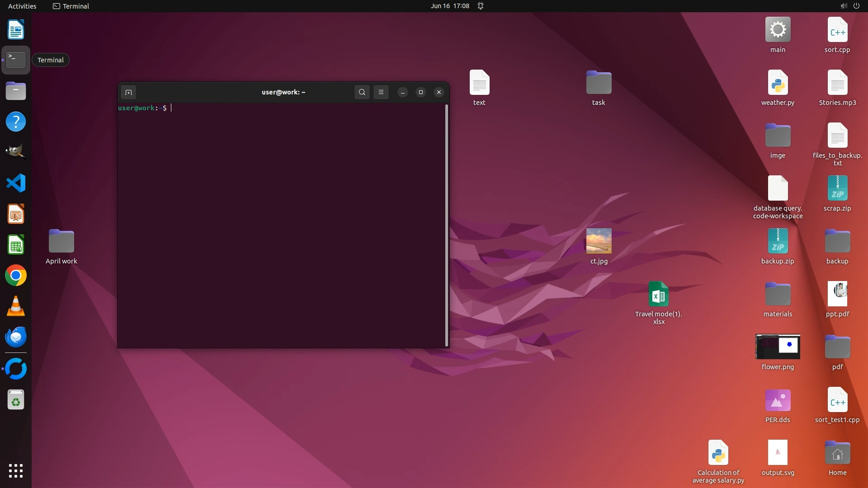Open the Activities overview
The height and width of the screenshot is (488, 868).
click(x=22, y=6)
